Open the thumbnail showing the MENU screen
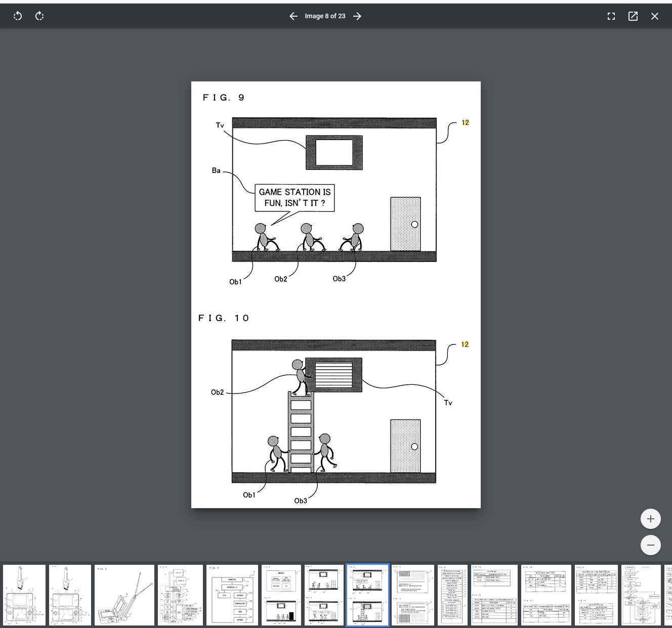 [x=281, y=595]
